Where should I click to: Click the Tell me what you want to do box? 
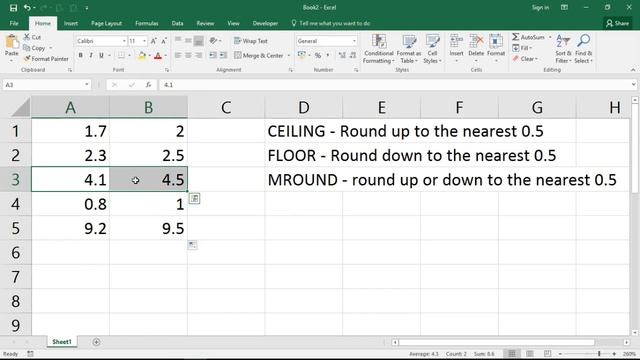point(331,23)
